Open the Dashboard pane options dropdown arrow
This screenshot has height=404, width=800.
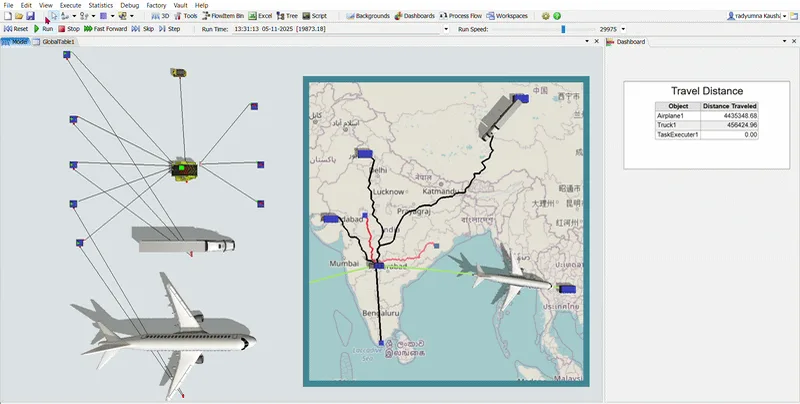tap(784, 41)
